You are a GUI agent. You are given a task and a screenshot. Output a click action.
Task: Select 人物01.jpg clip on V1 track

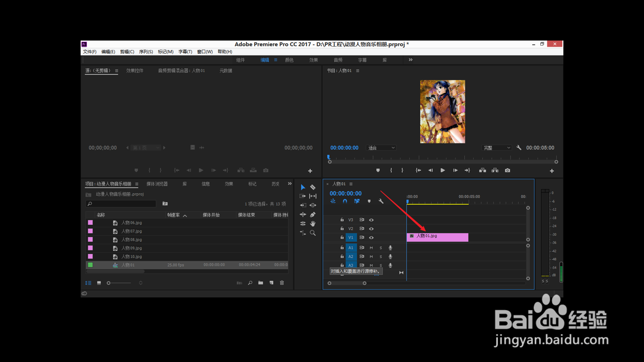tap(438, 237)
